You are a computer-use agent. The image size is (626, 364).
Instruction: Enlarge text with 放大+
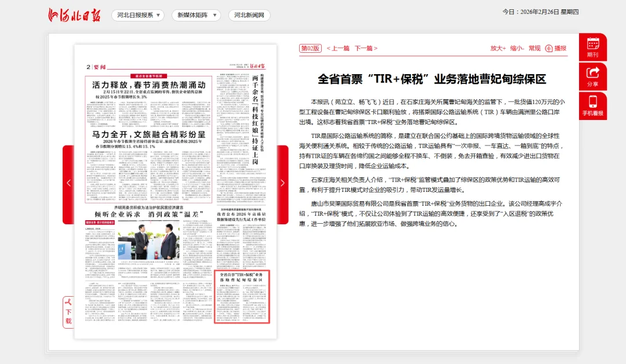498,48
